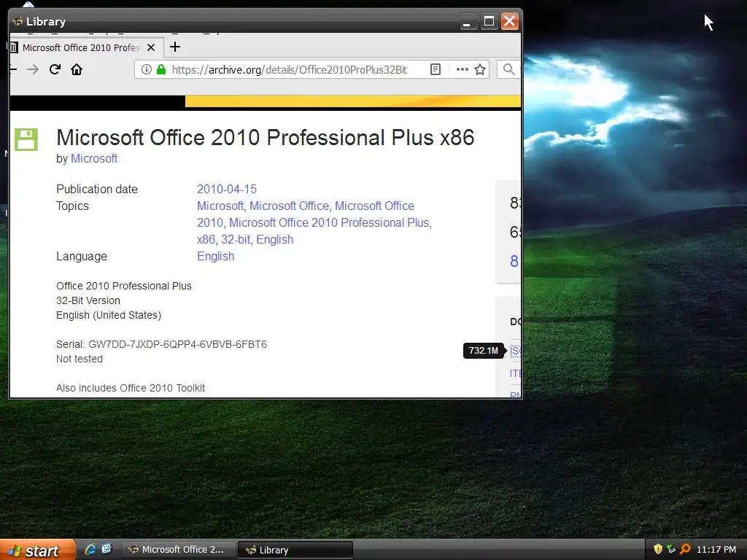Click the 32-bit topic link

click(x=236, y=239)
